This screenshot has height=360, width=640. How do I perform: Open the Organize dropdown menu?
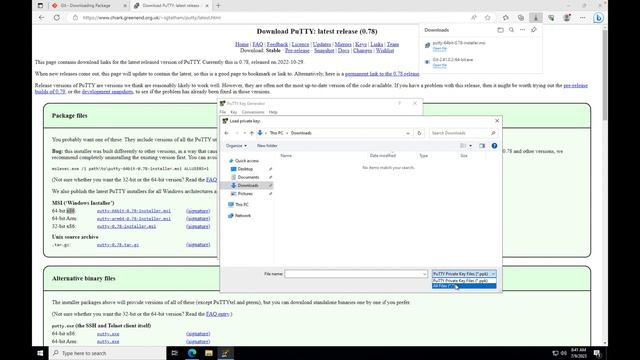(x=236, y=146)
